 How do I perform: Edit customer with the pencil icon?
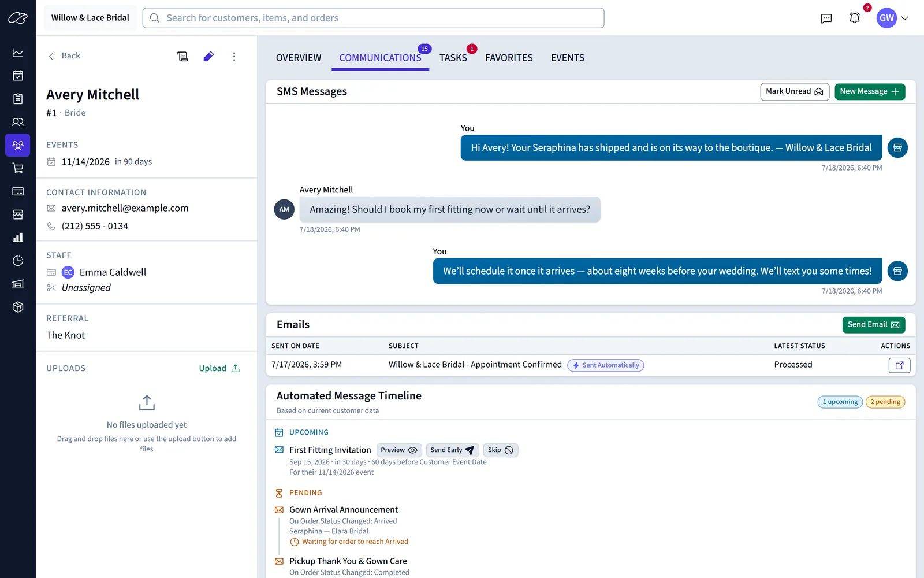point(208,56)
